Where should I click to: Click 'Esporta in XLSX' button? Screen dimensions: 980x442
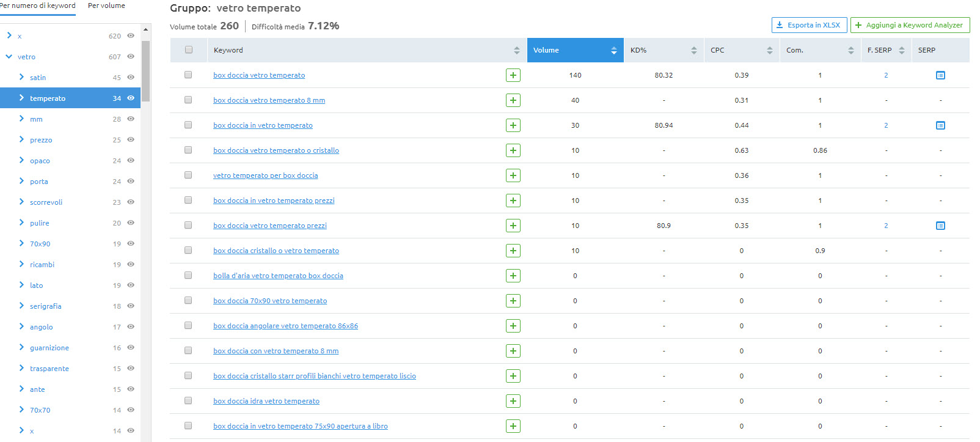pyautogui.click(x=809, y=25)
